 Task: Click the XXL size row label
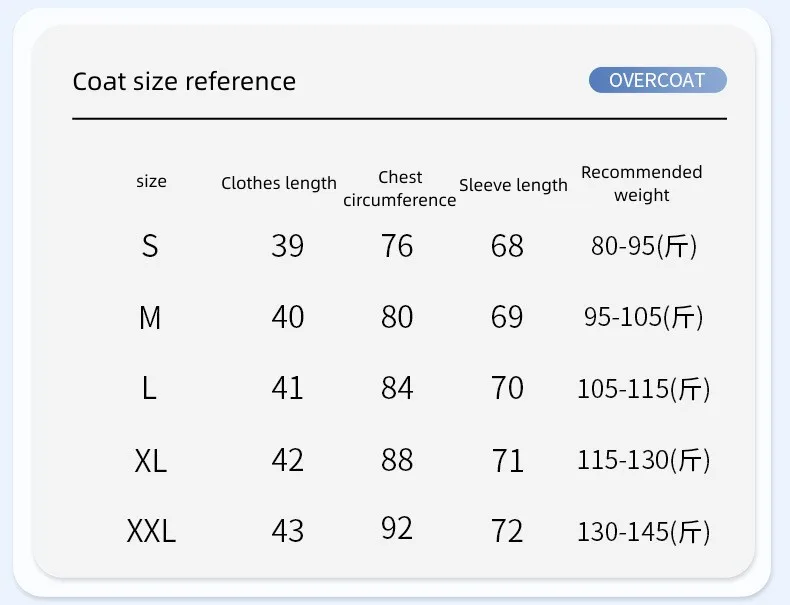click(x=151, y=531)
